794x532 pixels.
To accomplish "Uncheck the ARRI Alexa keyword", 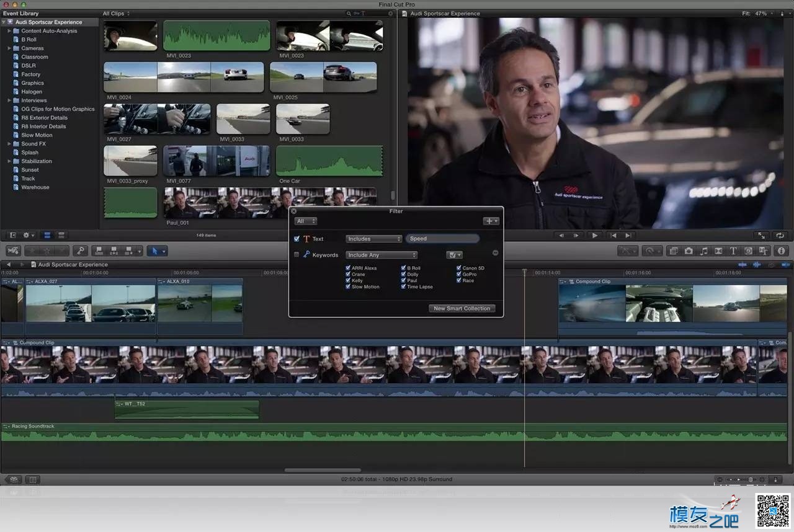I will pos(348,268).
